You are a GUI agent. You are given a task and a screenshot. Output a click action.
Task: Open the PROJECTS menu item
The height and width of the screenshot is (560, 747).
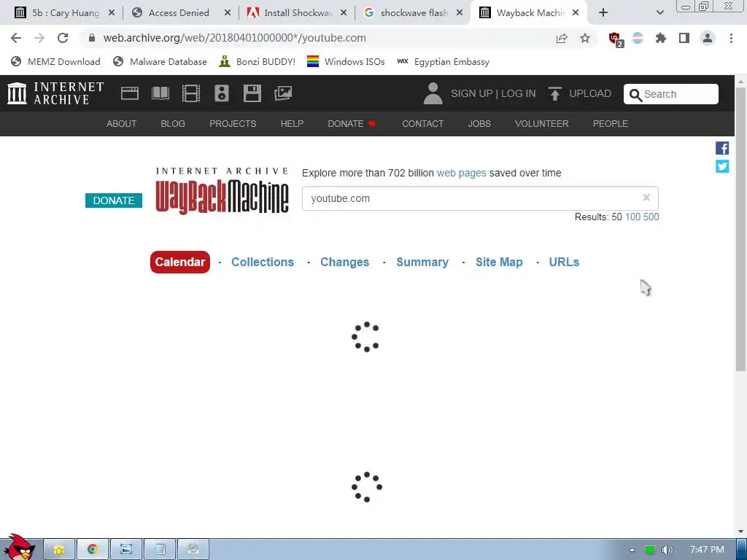coord(233,124)
